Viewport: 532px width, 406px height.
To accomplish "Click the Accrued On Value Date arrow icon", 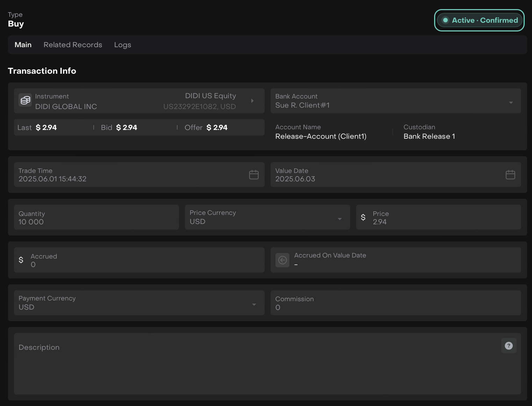I will [282, 260].
